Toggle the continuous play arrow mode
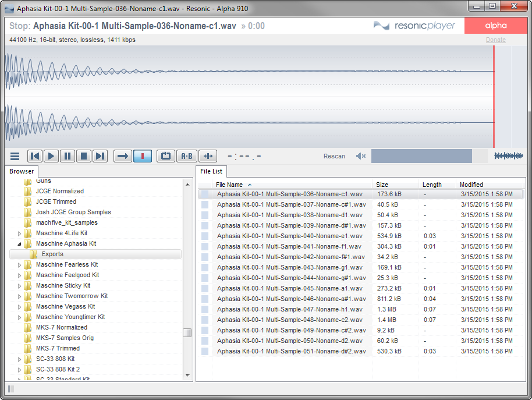The height and width of the screenshot is (400, 532). pyautogui.click(x=122, y=156)
